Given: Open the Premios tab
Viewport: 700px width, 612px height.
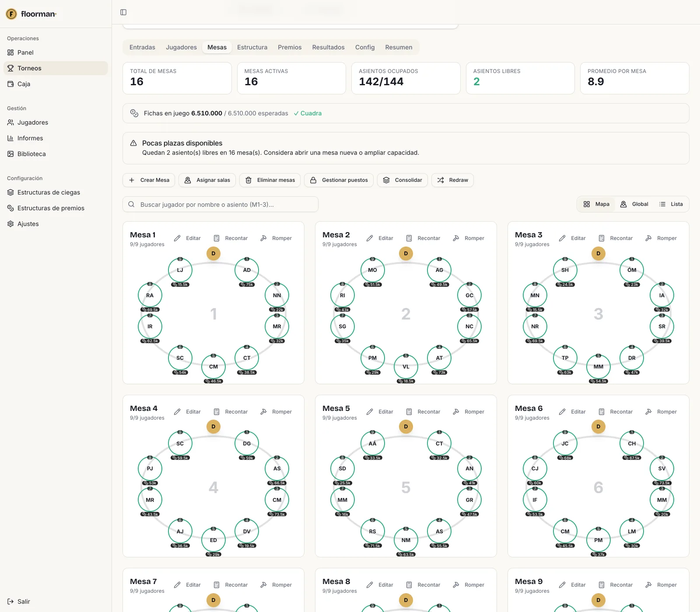Looking at the screenshot, I should point(290,47).
